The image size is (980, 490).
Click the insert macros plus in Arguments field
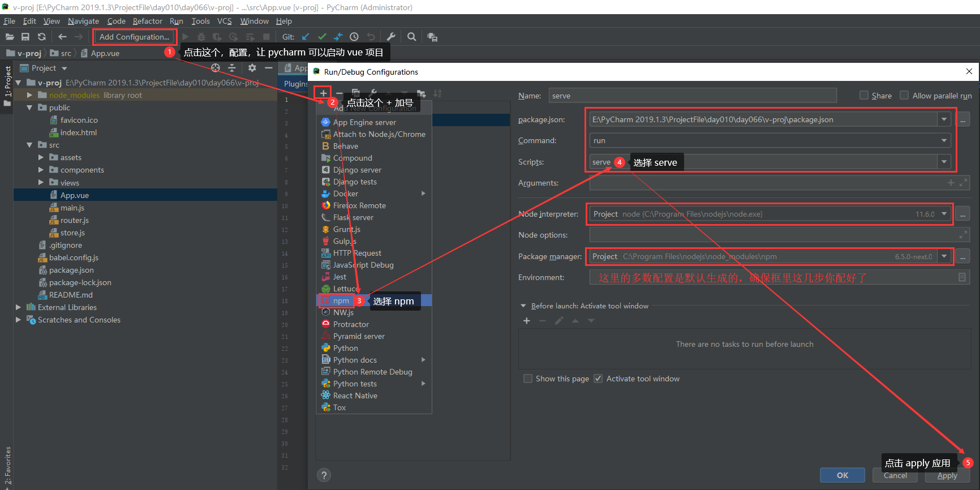[951, 183]
